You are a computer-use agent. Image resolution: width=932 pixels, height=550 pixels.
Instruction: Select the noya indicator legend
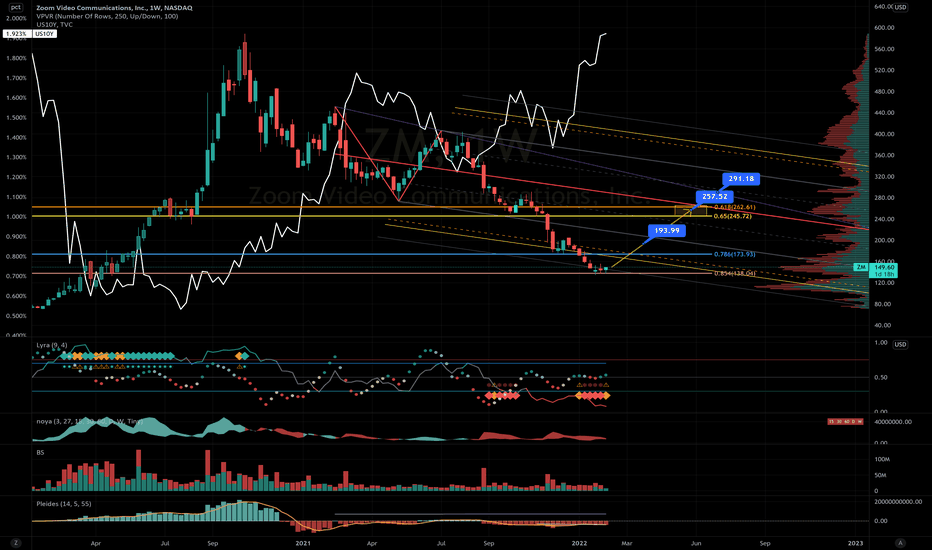pos(89,421)
